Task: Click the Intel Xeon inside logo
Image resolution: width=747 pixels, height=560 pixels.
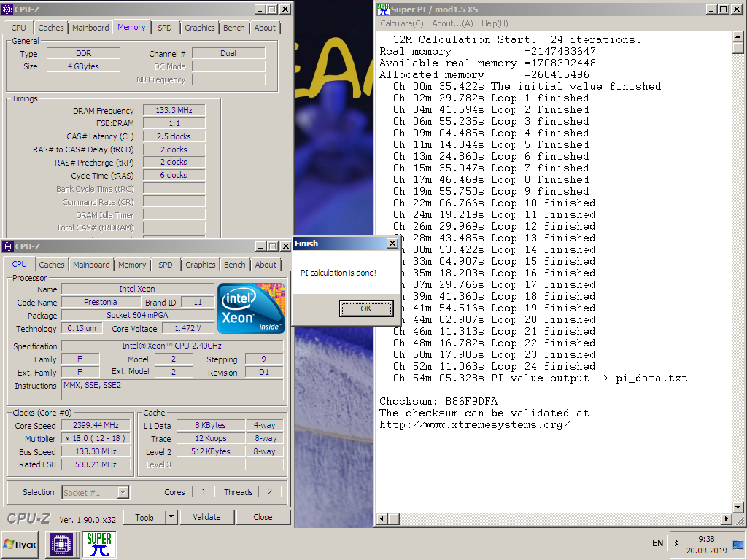Action: (x=251, y=308)
